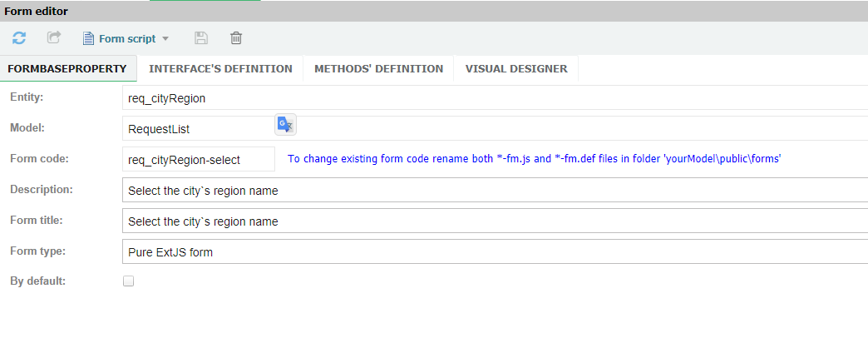
Task: Click the Form code input field
Action: [x=198, y=159]
